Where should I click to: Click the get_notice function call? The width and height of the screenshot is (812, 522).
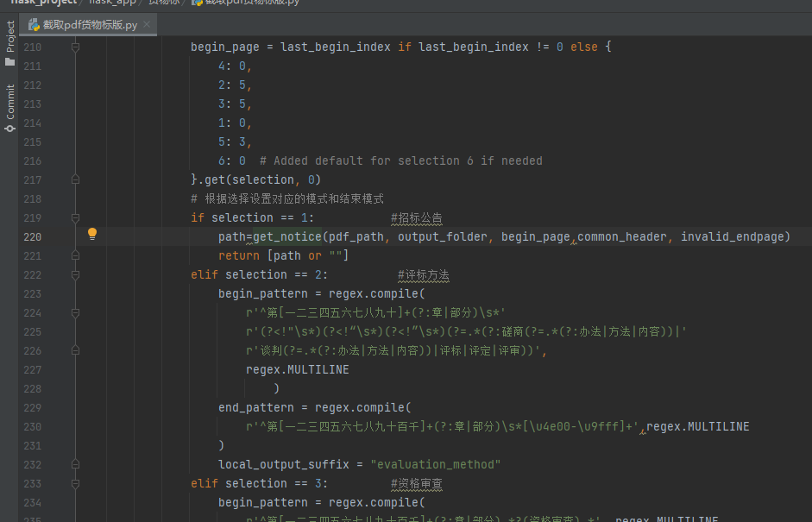pos(286,236)
